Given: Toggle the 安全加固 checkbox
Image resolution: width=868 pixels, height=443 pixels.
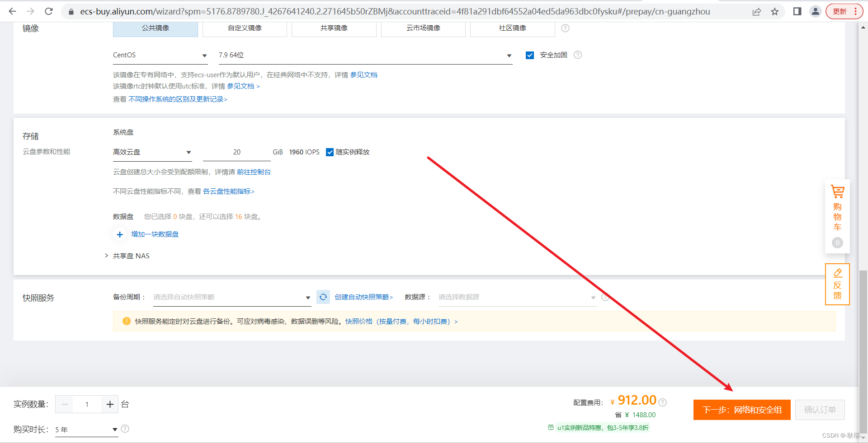Looking at the screenshot, I should 530,55.
